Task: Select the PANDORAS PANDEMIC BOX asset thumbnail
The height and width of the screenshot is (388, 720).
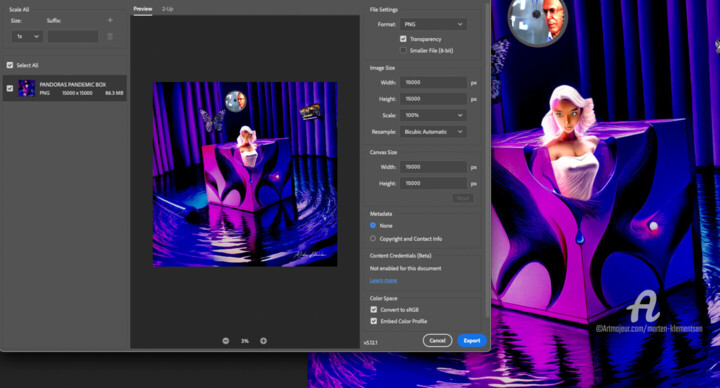Action: point(26,88)
